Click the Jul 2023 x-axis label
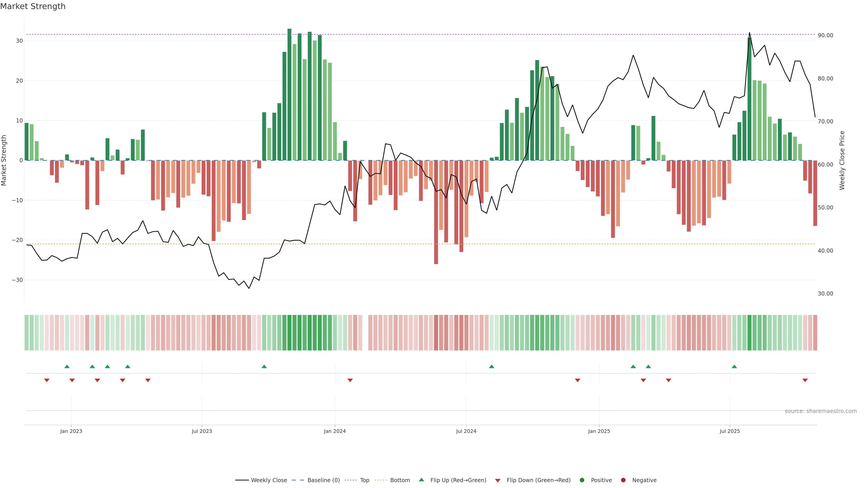The height and width of the screenshot is (488, 868). pos(202,431)
